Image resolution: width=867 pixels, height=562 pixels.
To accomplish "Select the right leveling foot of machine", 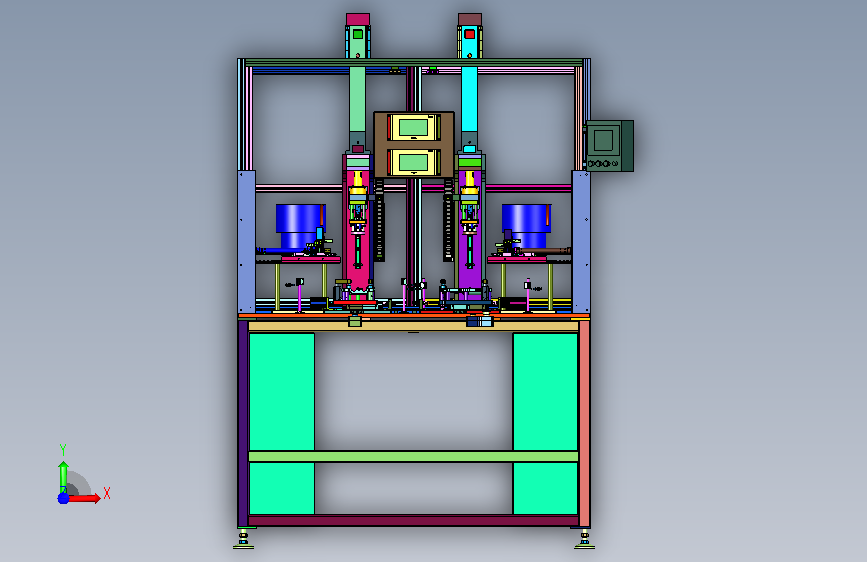I will 584,539.
